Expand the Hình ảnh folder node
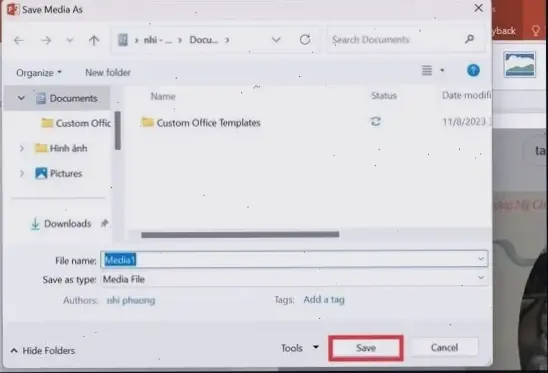 point(22,148)
